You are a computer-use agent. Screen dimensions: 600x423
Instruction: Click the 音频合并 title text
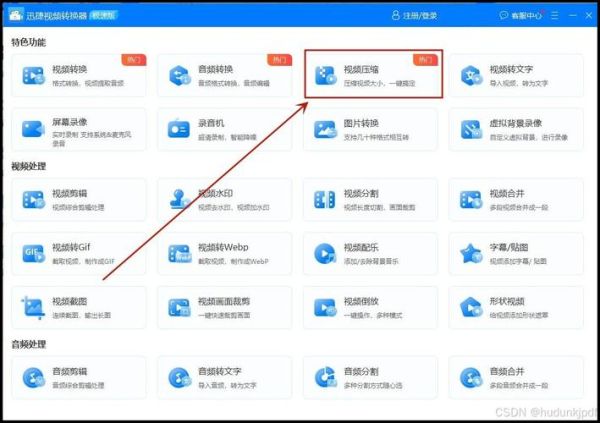coord(507,371)
